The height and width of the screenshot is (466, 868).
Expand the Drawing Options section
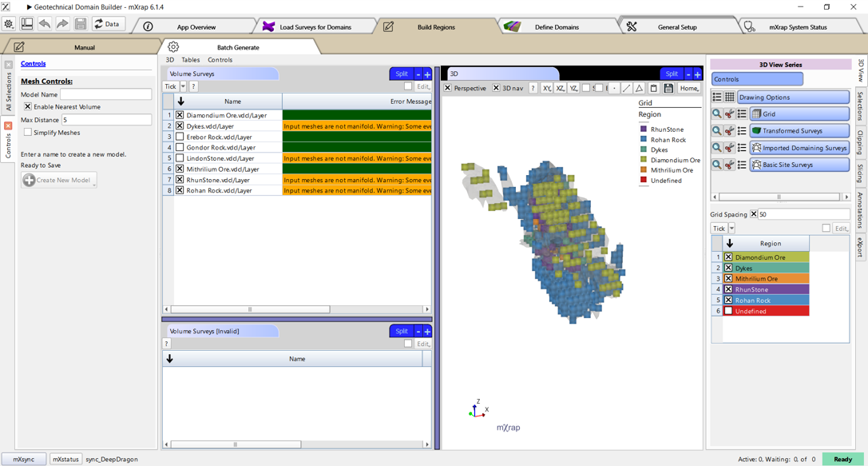click(x=793, y=97)
